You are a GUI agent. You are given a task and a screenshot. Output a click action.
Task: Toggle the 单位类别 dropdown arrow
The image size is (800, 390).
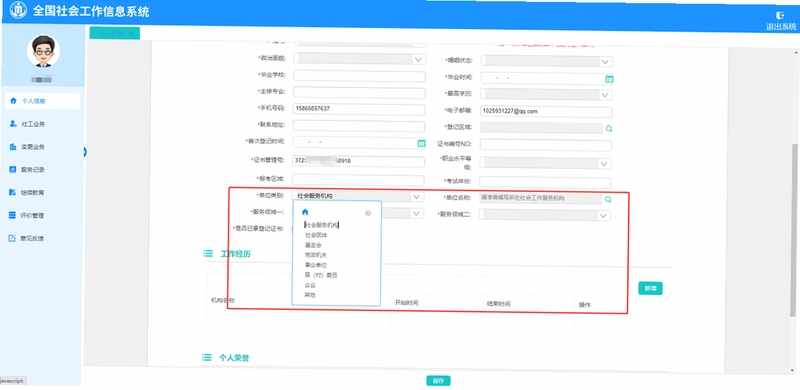417,197
